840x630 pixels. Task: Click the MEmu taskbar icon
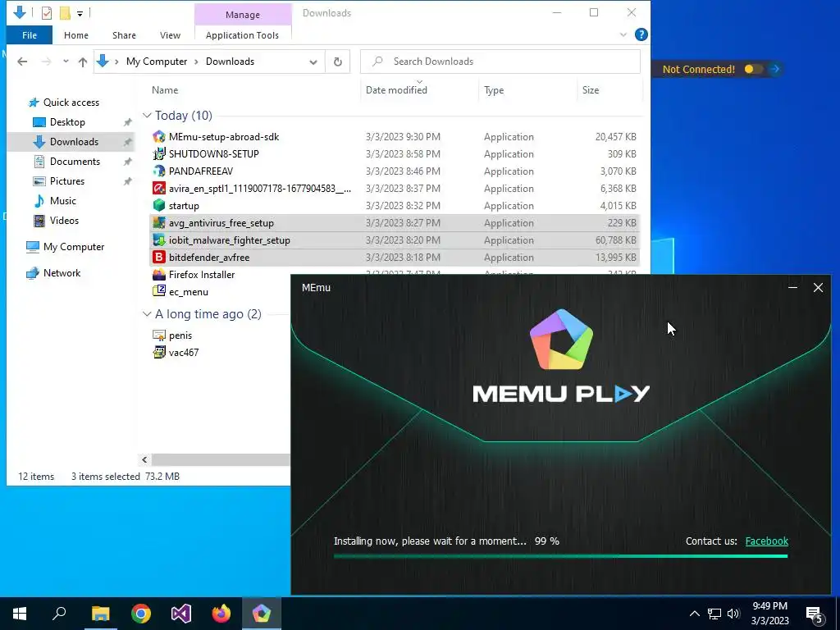click(x=262, y=614)
